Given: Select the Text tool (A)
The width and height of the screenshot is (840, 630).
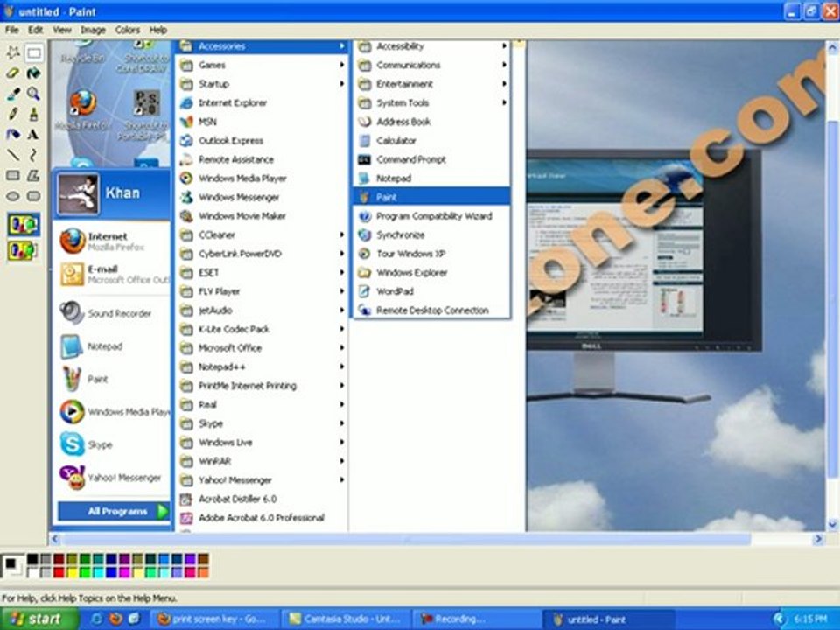Looking at the screenshot, I should coord(33,134).
